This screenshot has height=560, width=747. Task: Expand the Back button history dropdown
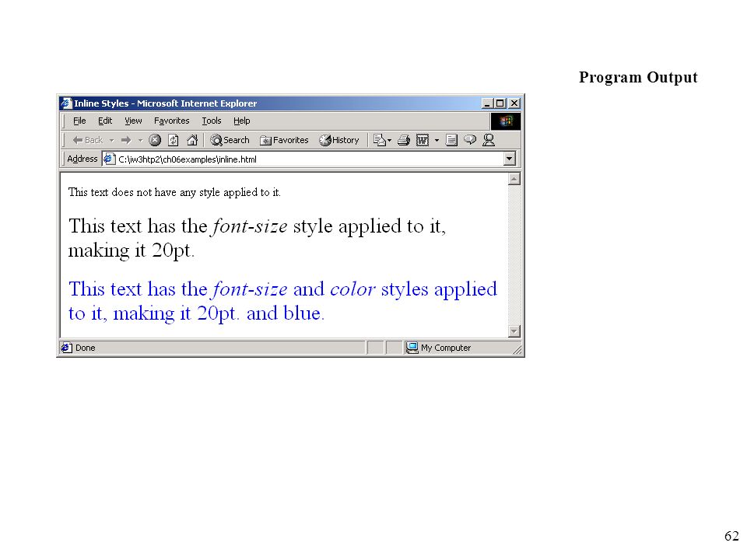[x=111, y=141]
